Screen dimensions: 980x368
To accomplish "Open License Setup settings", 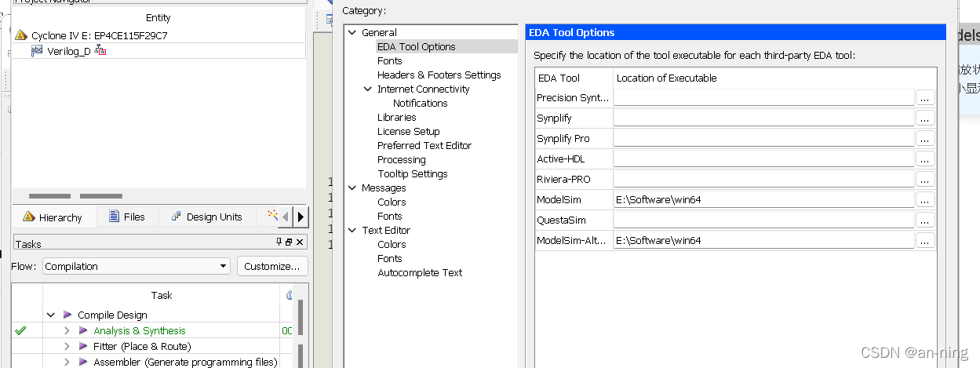I will 408,131.
